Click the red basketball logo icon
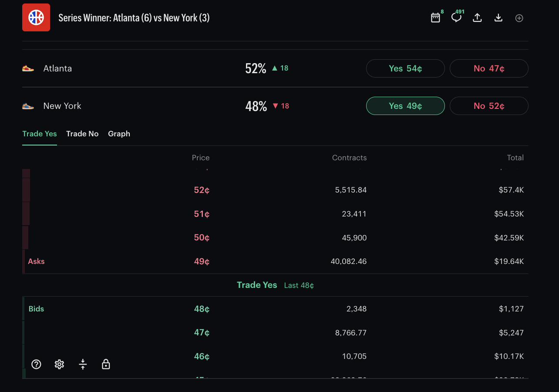This screenshot has width=559, height=392. (36, 17)
